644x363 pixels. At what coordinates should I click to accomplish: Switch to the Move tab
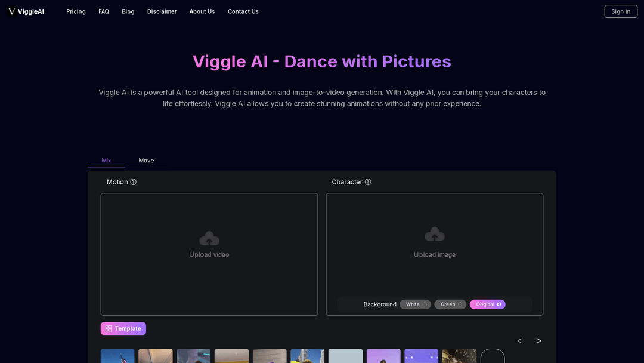[146, 160]
